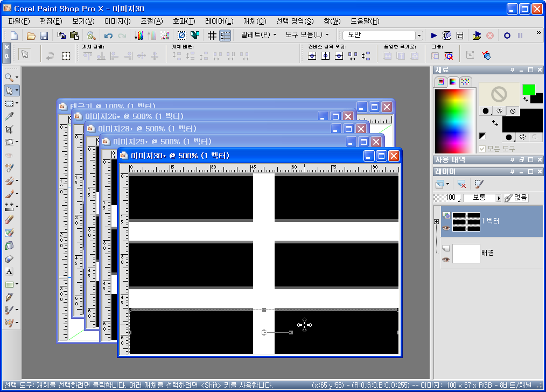Set foreground material to color mode button
This screenshot has height=392, width=546.
tap(485, 111)
